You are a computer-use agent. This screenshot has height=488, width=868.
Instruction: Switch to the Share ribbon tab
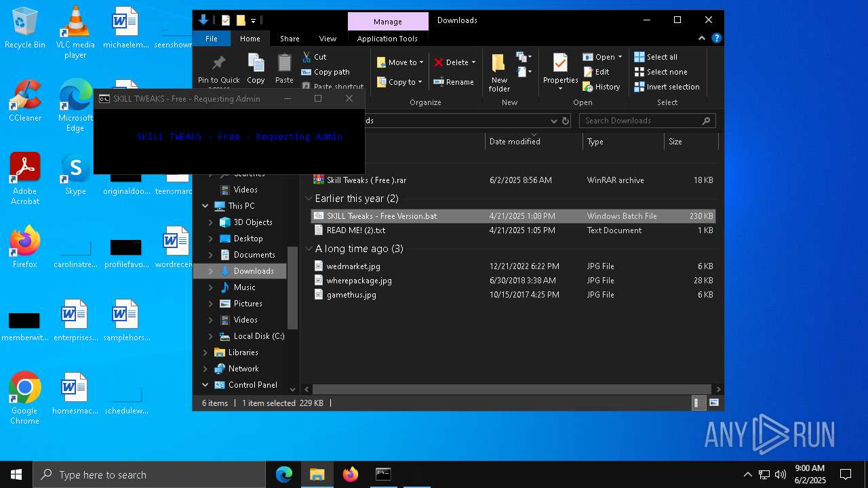[x=290, y=39]
